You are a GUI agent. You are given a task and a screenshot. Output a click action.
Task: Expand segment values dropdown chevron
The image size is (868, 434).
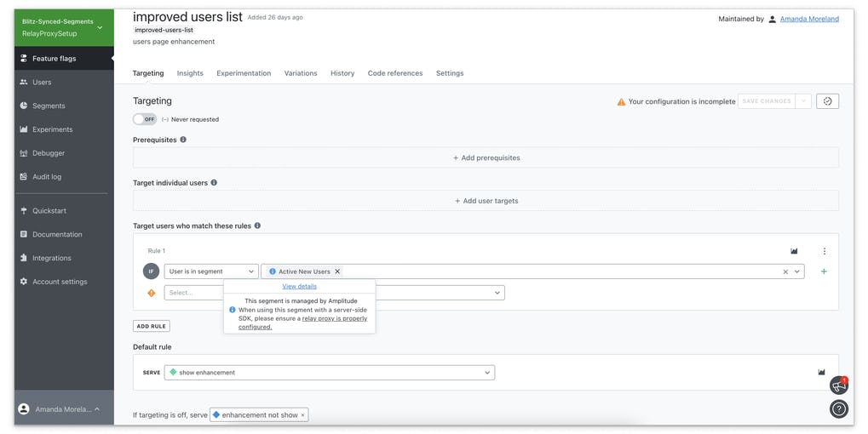pyautogui.click(x=797, y=271)
